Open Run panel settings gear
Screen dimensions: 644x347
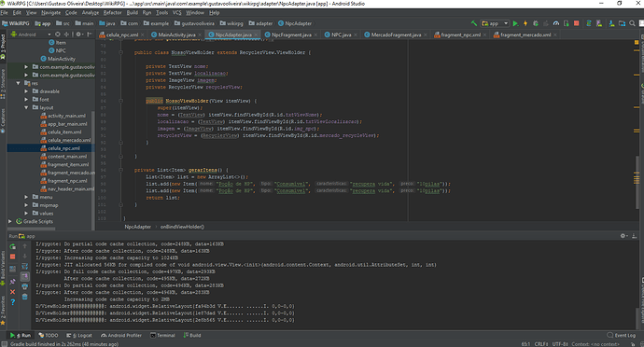click(623, 236)
